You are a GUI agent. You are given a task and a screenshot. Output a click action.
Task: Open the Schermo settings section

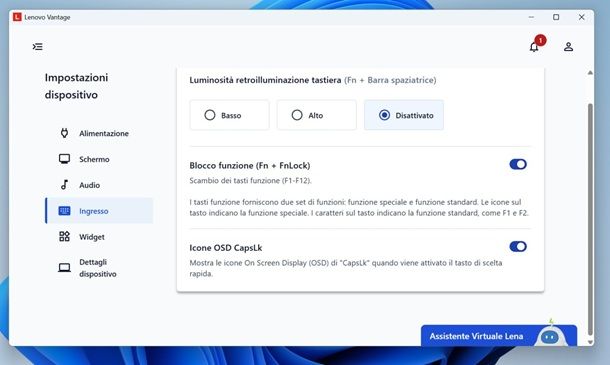click(x=99, y=159)
